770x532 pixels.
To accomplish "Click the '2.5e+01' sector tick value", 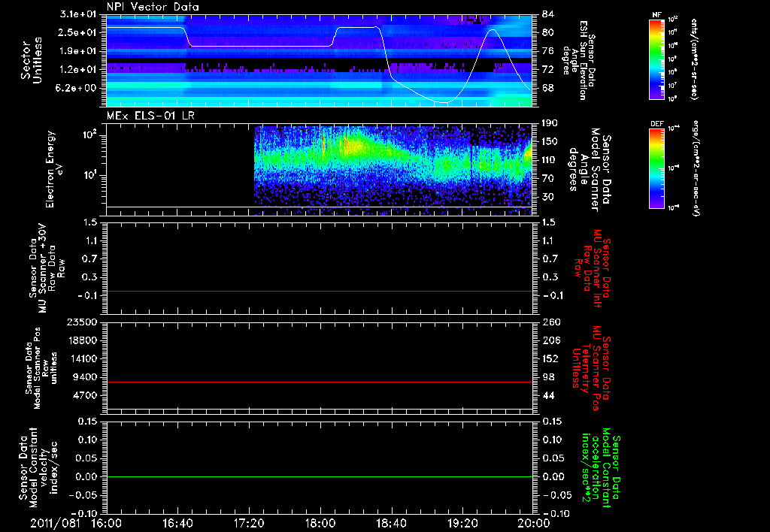I will [78, 32].
